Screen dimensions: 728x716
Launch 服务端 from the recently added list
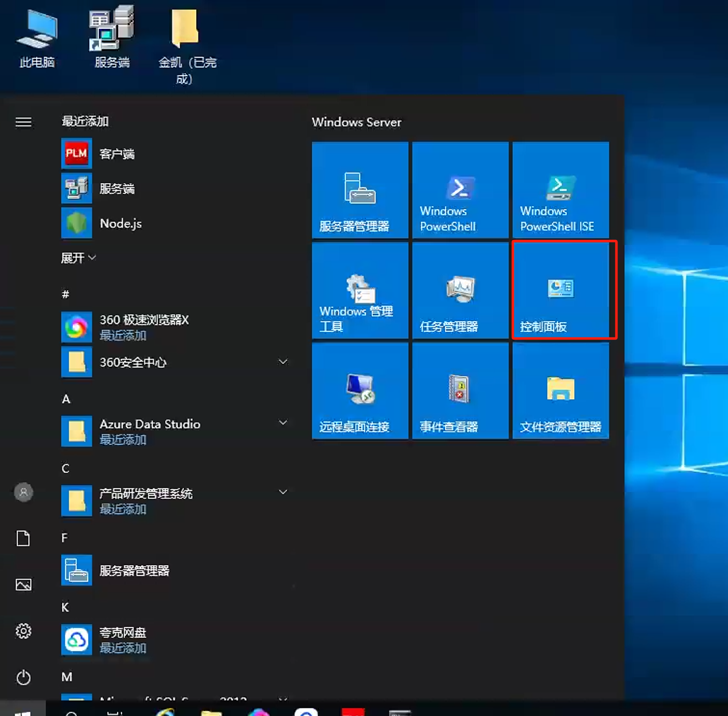[x=175, y=188]
